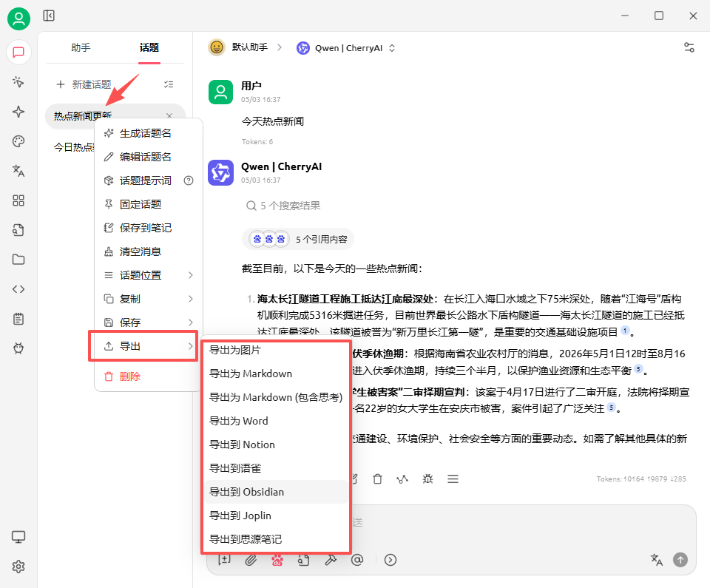The image size is (710, 588).
Task: Open the 5 个引用内容 citations chip
Action: [298, 239]
